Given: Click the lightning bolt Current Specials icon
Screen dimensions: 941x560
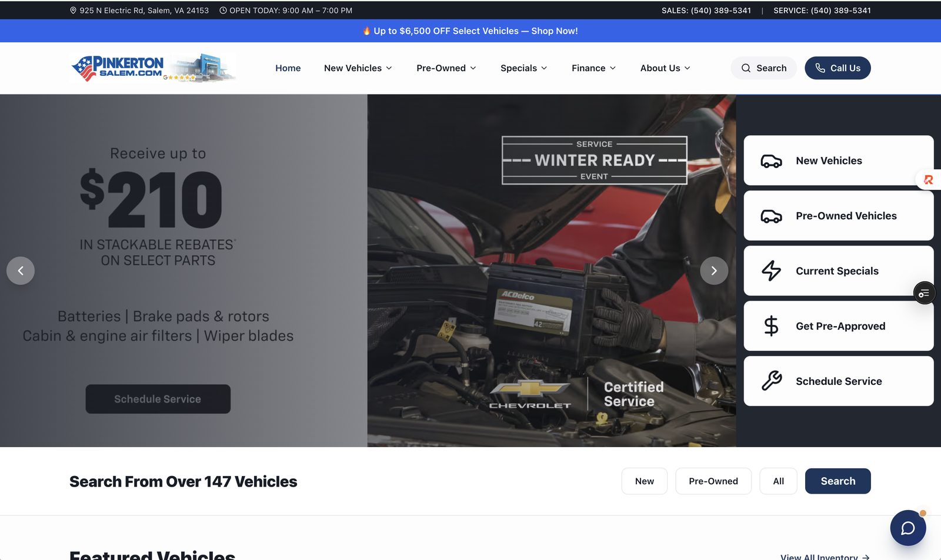Looking at the screenshot, I should click(771, 271).
